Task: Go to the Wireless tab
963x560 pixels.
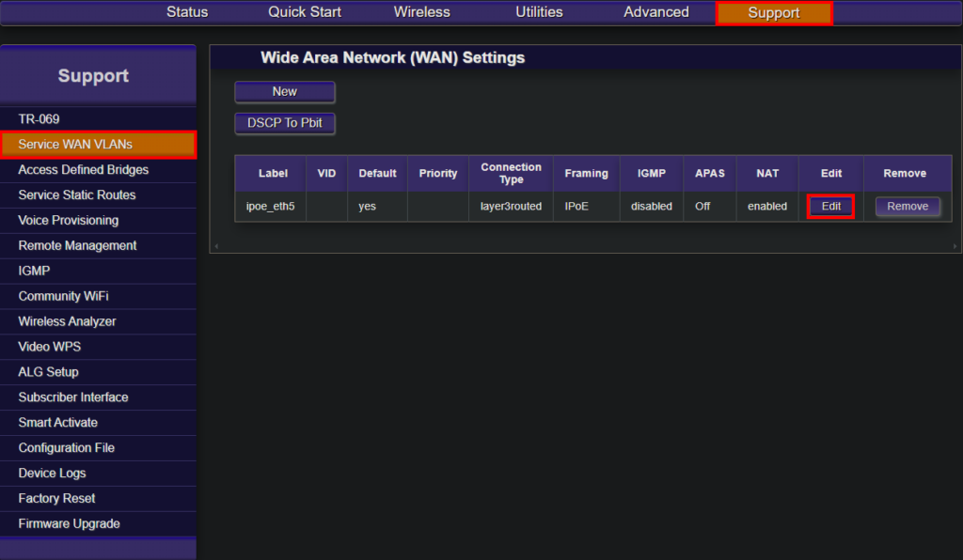Action: (421, 12)
